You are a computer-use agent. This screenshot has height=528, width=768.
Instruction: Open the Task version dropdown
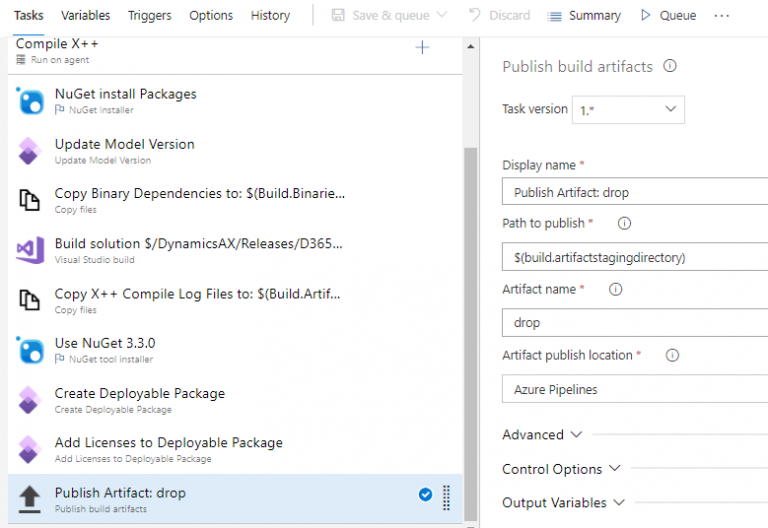629,109
